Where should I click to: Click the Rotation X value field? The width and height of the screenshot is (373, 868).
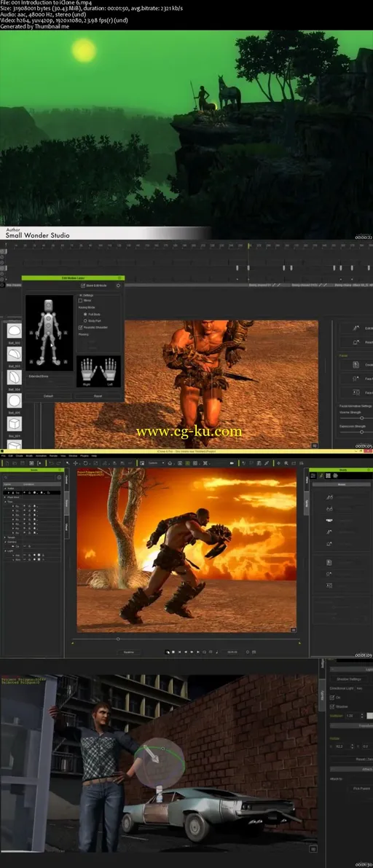click(342, 747)
